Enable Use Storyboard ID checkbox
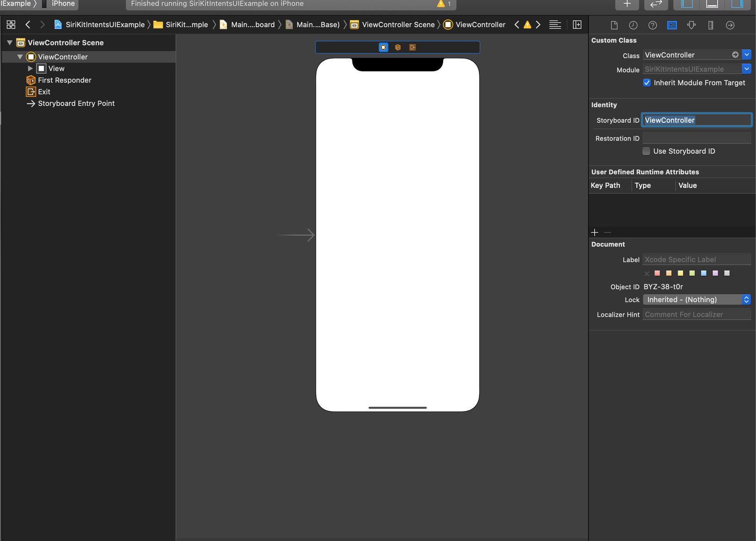 coord(646,151)
